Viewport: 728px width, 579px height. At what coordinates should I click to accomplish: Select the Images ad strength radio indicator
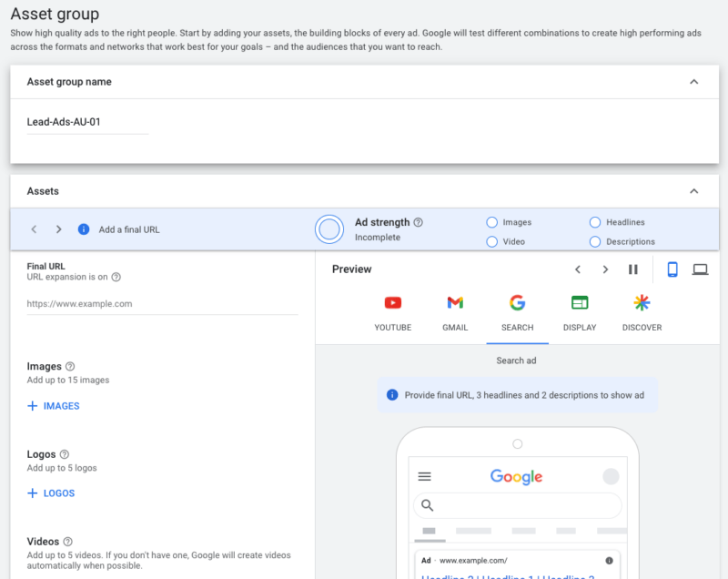click(x=492, y=222)
